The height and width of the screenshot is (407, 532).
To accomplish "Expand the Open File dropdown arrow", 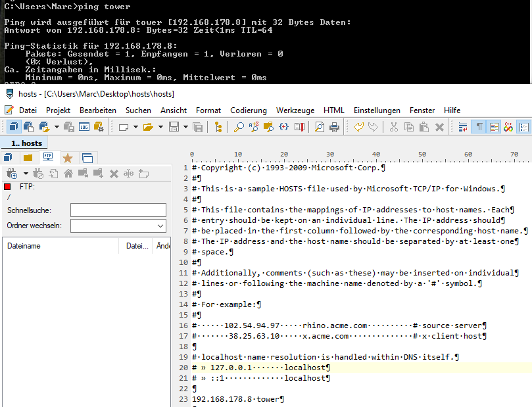I will coord(161,127).
